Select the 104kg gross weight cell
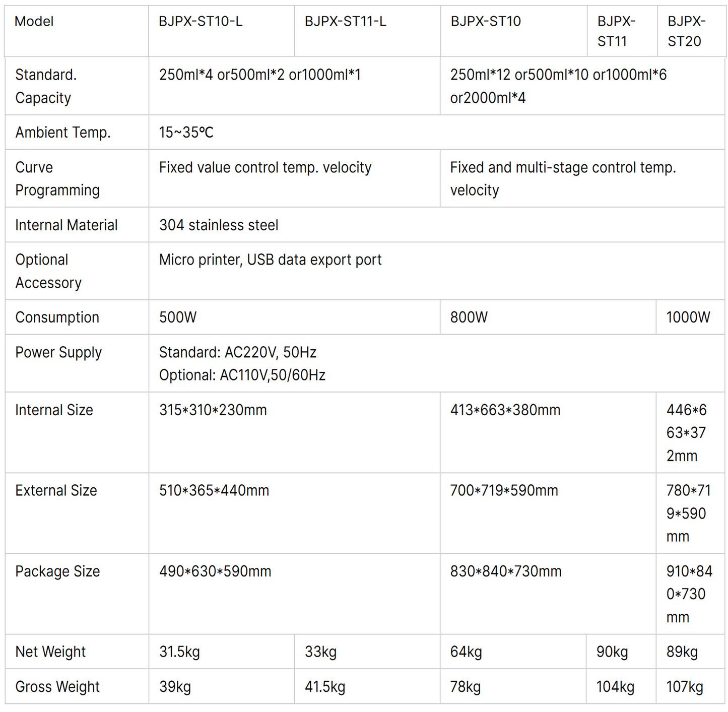 (615, 687)
